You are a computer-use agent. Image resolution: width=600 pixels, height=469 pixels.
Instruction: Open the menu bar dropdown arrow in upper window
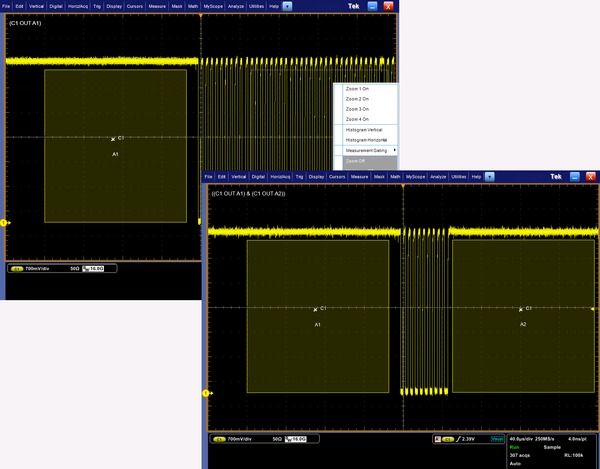[288, 6]
